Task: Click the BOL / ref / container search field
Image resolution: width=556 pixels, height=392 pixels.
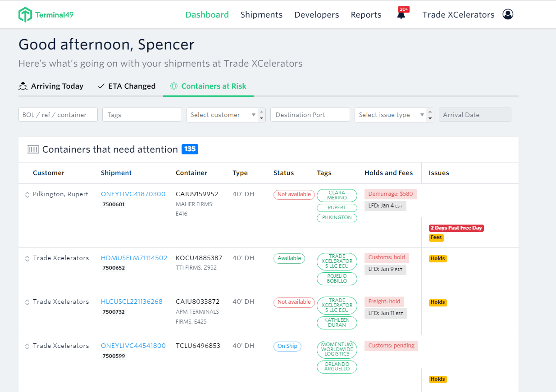Action: (x=58, y=115)
